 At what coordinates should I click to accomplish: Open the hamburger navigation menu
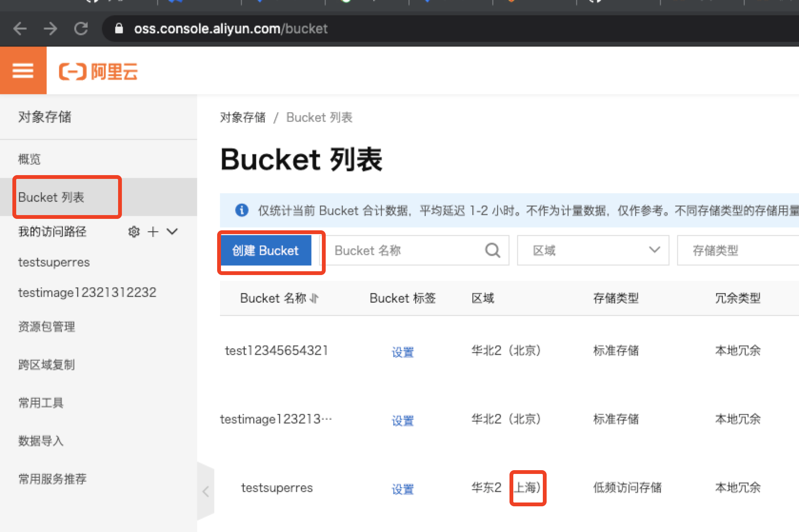pyautogui.click(x=22, y=70)
